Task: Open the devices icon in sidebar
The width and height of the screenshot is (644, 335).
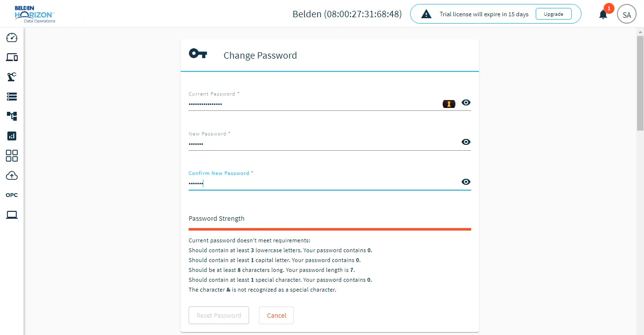Action: click(x=12, y=57)
